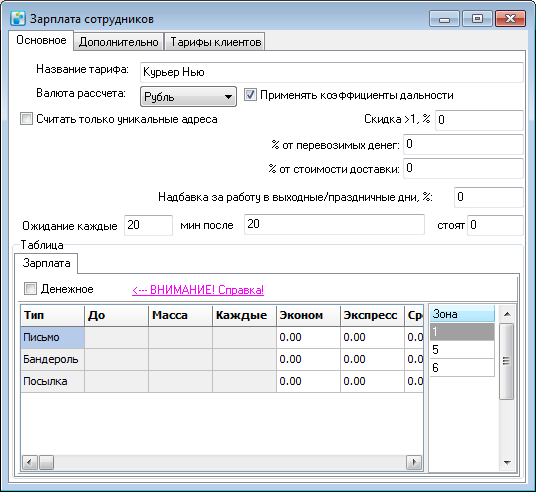536x492 pixels.
Task: Click the Каждые cell in the Бандероль row
Action: [244, 359]
